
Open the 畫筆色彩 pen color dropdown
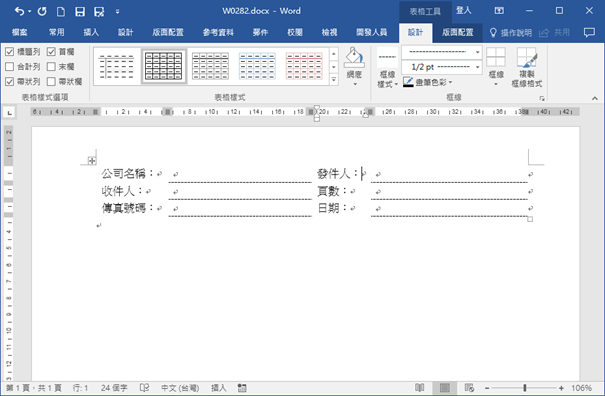(427, 82)
